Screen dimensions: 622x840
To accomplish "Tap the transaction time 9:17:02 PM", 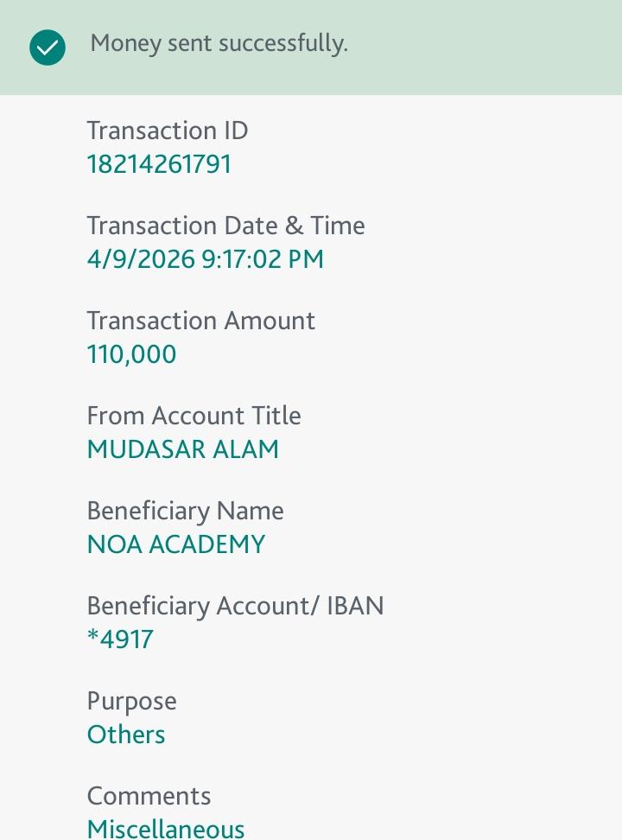I will (x=263, y=259).
